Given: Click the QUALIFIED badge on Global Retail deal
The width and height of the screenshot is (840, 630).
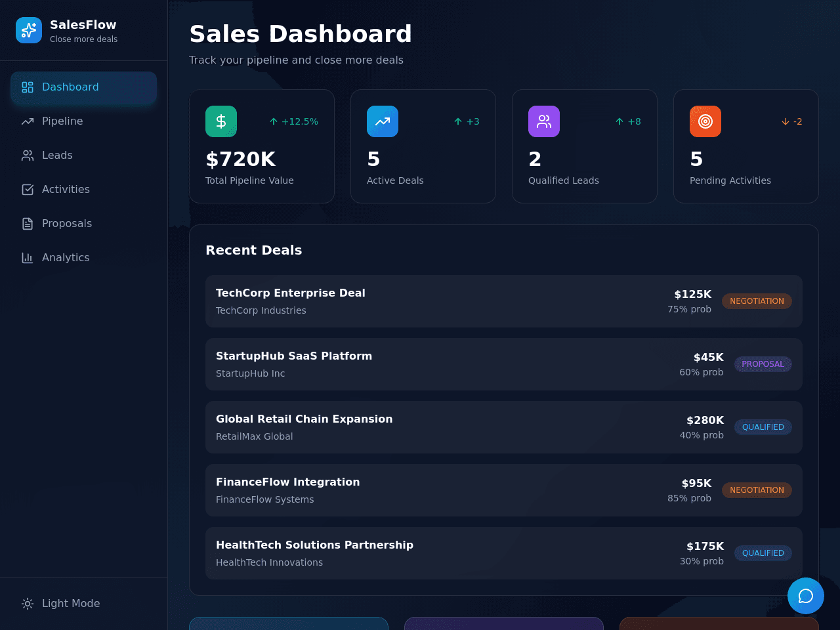Looking at the screenshot, I should 763,427.
